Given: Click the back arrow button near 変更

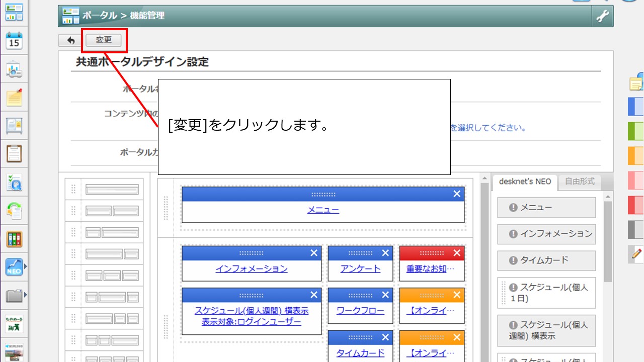Looking at the screenshot, I should click(70, 40).
